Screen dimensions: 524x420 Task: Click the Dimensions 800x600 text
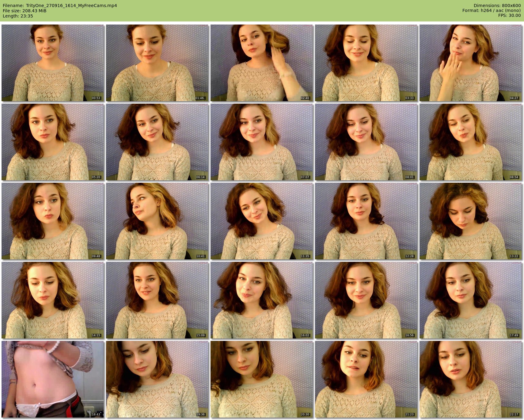coord(497,6)
